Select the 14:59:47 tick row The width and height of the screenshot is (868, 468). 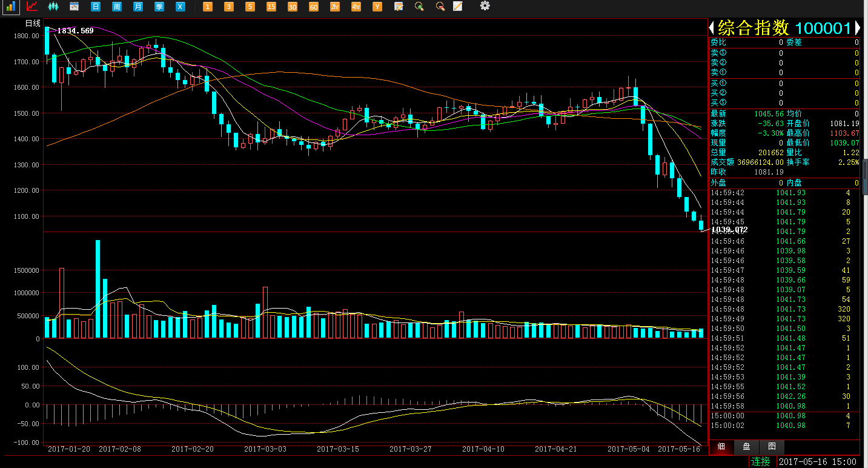tap(784, 270)
